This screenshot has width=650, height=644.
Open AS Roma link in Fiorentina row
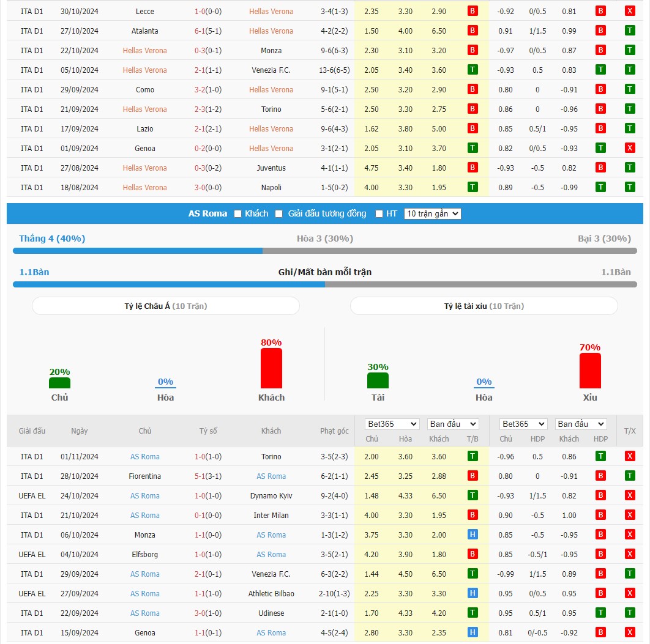(x=271, y=476)
